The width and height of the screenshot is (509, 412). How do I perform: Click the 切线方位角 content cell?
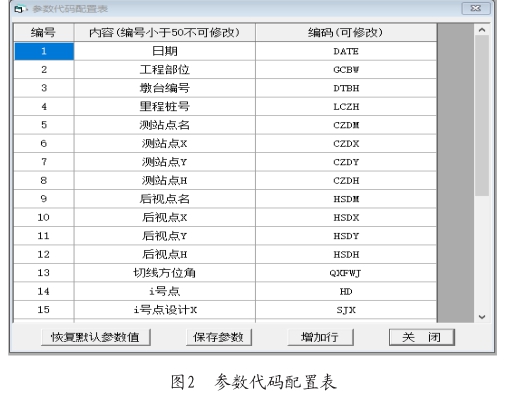(x=165, y=273)
